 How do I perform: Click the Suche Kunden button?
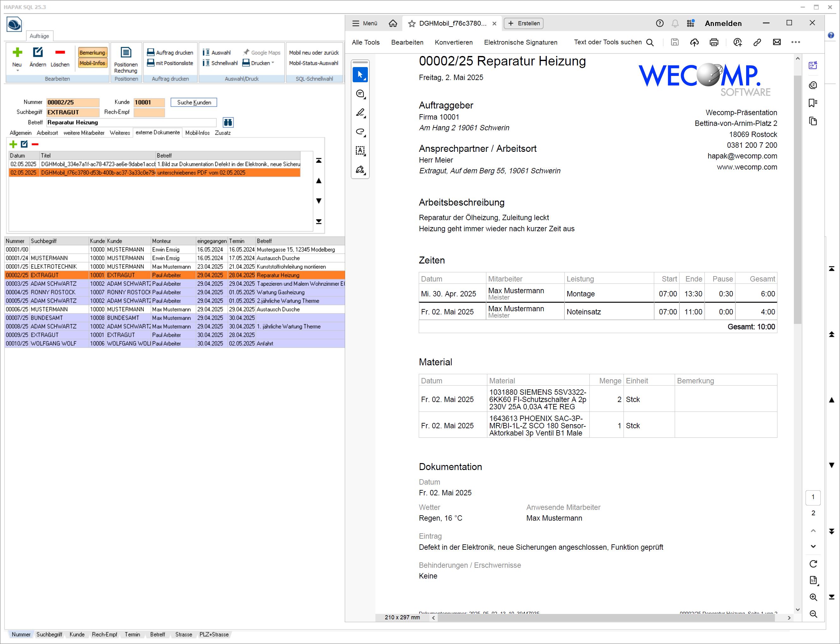[x=194, y=102]
